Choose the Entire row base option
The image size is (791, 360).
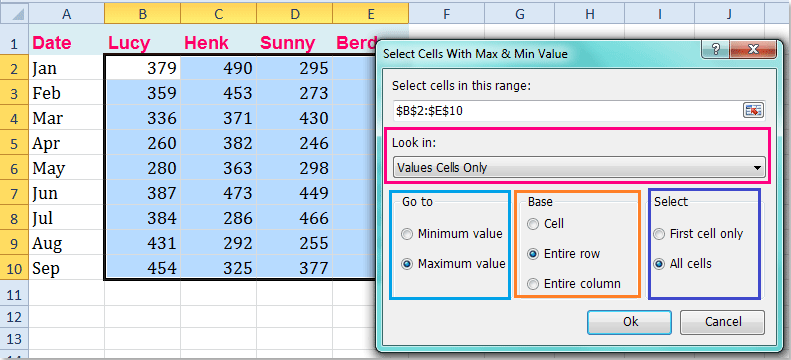(x=533, y=254)
